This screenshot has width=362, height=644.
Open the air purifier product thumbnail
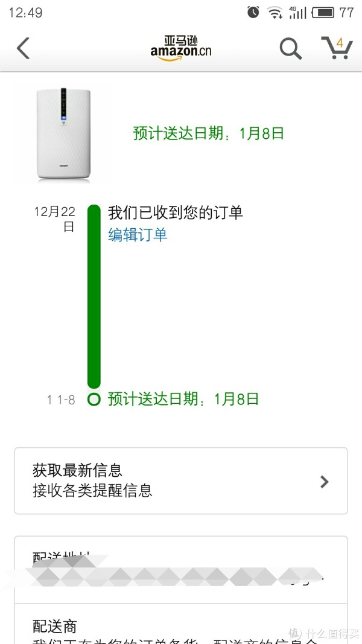63,133
